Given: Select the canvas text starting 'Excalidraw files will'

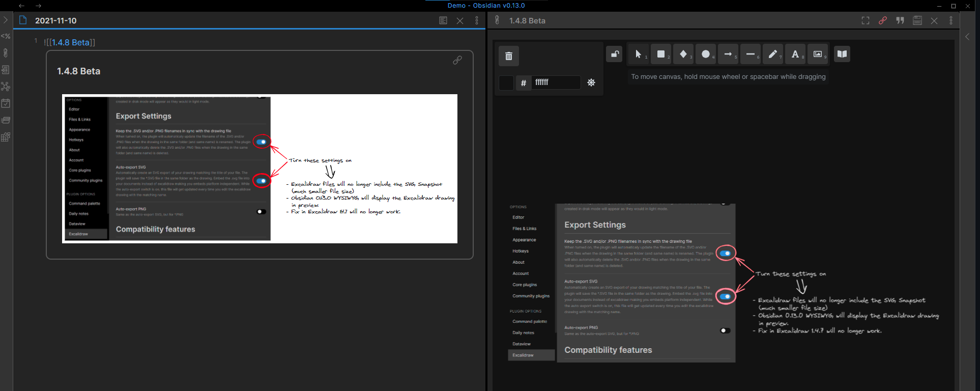Looking at the screenshot, I should coord(845,315).
